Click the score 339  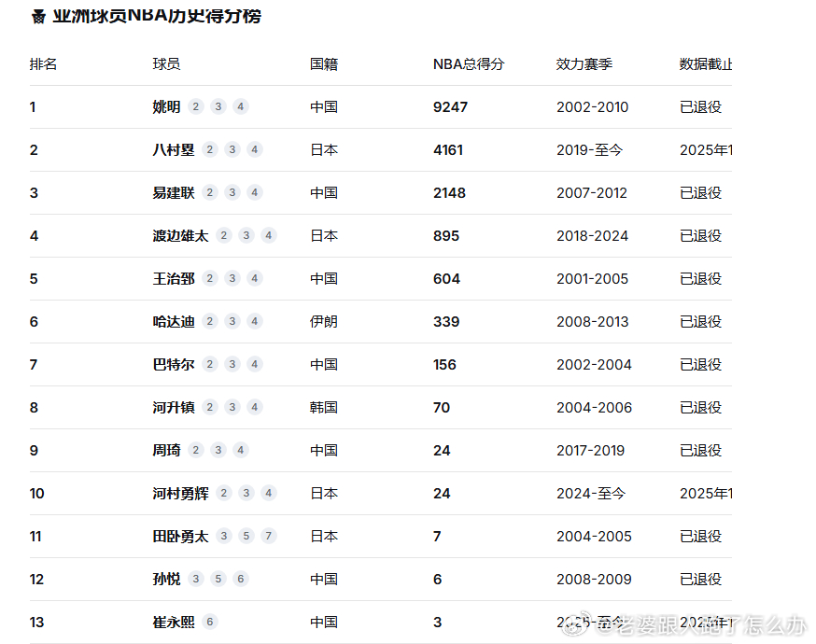tap(446, 321)
